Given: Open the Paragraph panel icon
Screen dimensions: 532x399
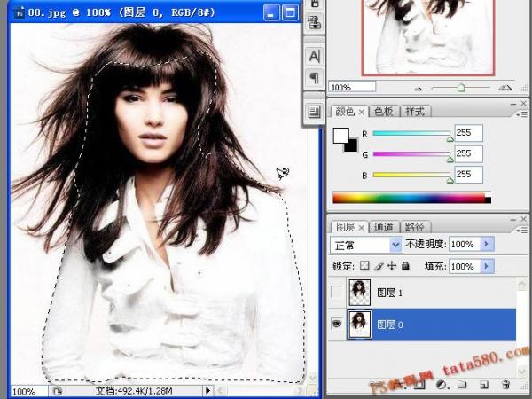Looking at the screenshot, I should click(x=314, y=78).
